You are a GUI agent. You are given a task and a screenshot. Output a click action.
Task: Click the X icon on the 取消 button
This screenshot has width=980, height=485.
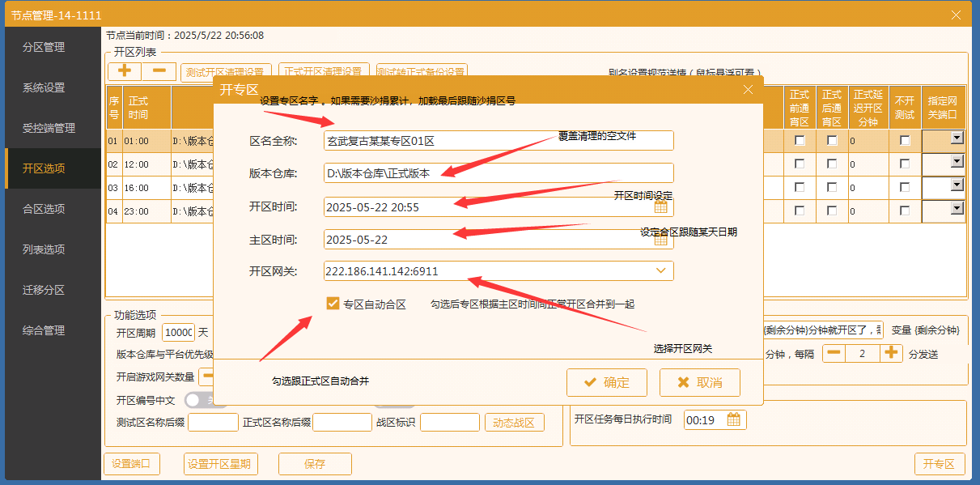[x=682, y=382]
